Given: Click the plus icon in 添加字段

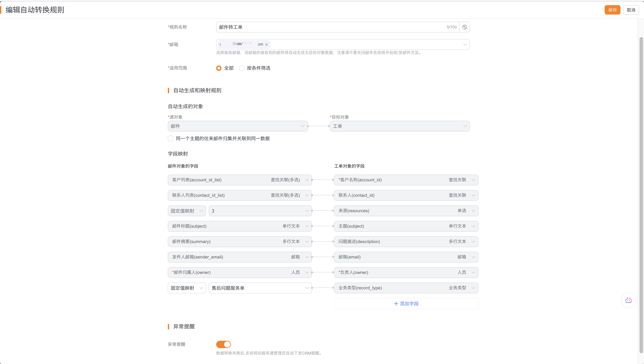Looking at the screenshot, I should click(x=396, y=303).
